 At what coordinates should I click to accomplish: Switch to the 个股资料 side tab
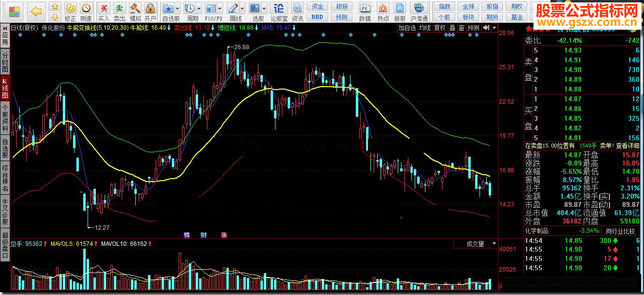coord(5,119)
